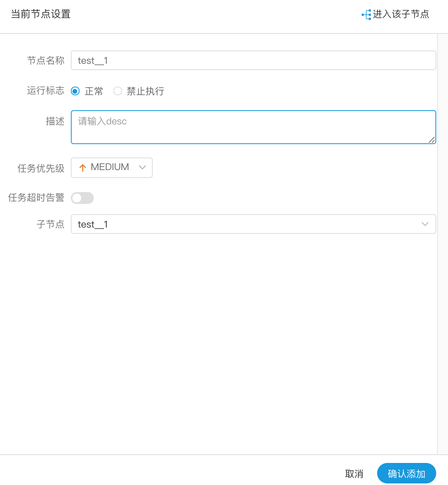
Task: Focus the 节点名称 input field
Action: tap(253, 60)
